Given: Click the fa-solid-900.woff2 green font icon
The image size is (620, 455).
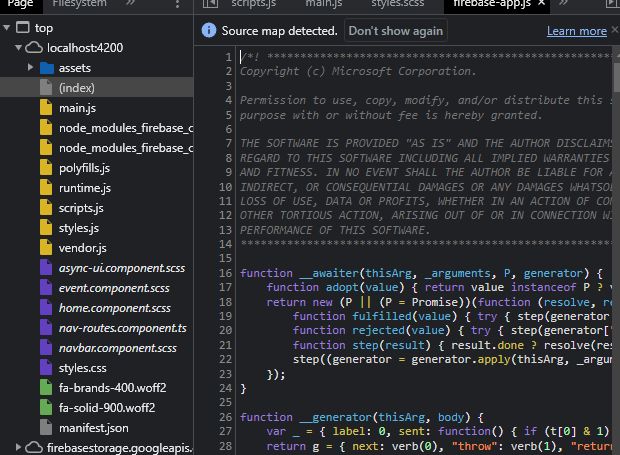Looking at the screenshot, I should pyautogui.click(x=46, y=408).
